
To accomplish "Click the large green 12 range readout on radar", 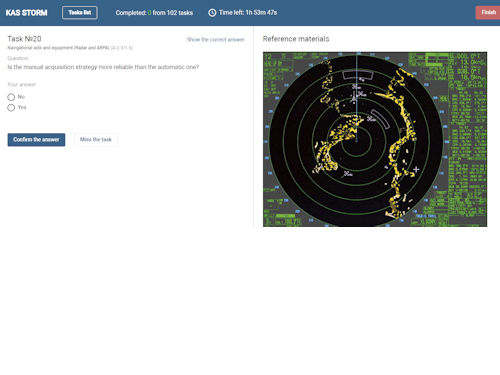I will point(267,56).
